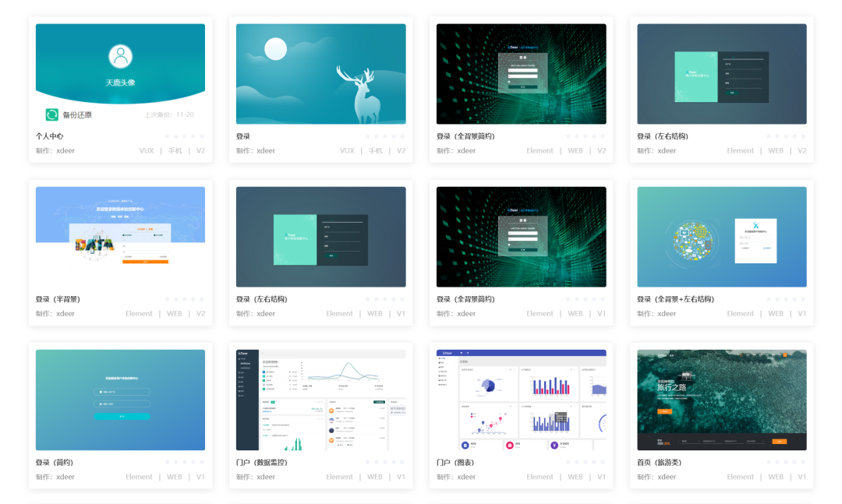Click the WEB tag on 门户（图表） card
Viewport: 842px width, 504px height.
tap(575, 477)
